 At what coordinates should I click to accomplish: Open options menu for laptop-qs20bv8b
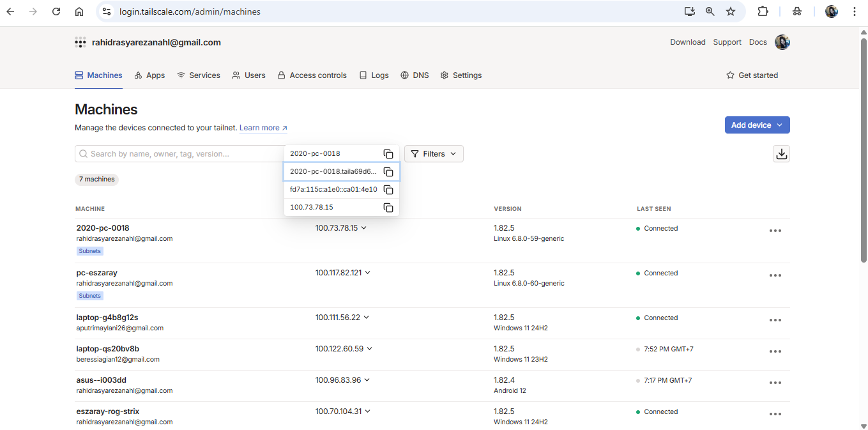(x=775, y=352)
